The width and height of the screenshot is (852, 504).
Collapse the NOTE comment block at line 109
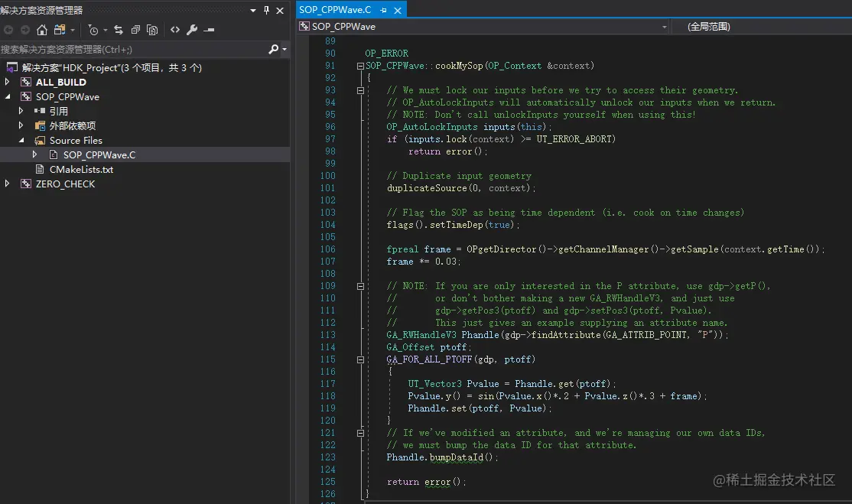pyautogui.click(x=360, y=286)
